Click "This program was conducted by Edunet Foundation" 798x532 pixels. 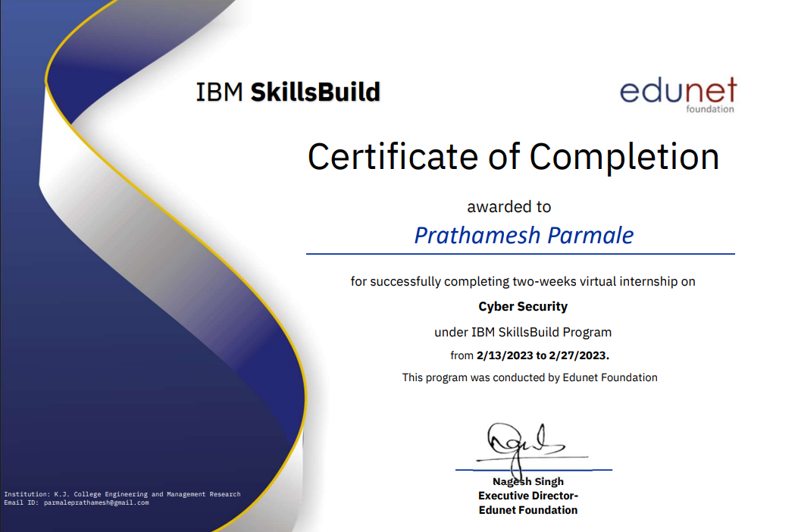coord(529,377)
